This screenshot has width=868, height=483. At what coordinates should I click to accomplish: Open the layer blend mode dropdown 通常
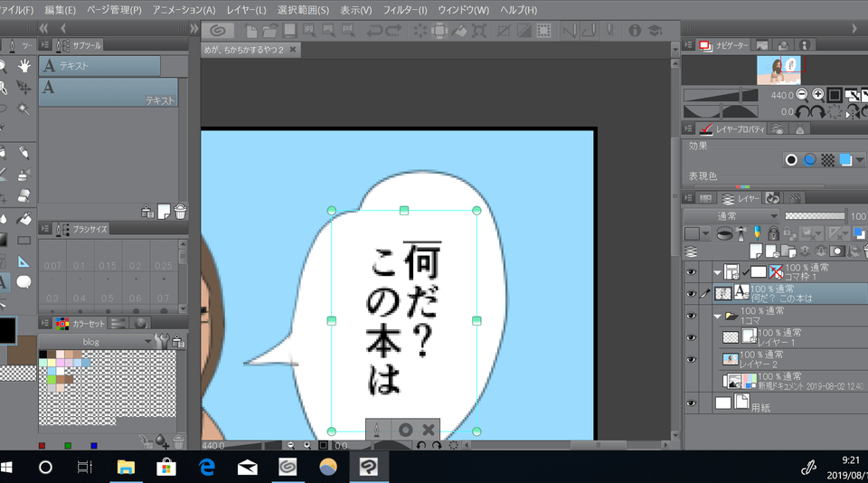coord(731,216)
